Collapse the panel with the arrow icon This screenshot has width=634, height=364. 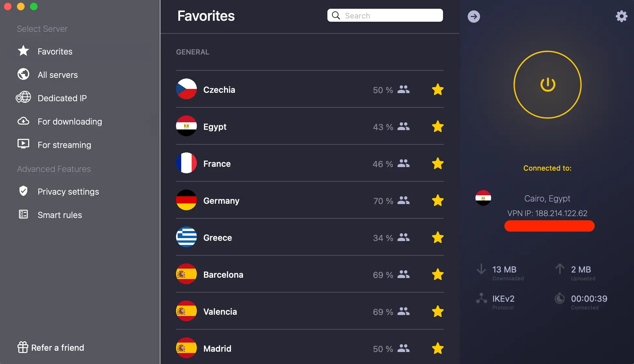point(474,17)
